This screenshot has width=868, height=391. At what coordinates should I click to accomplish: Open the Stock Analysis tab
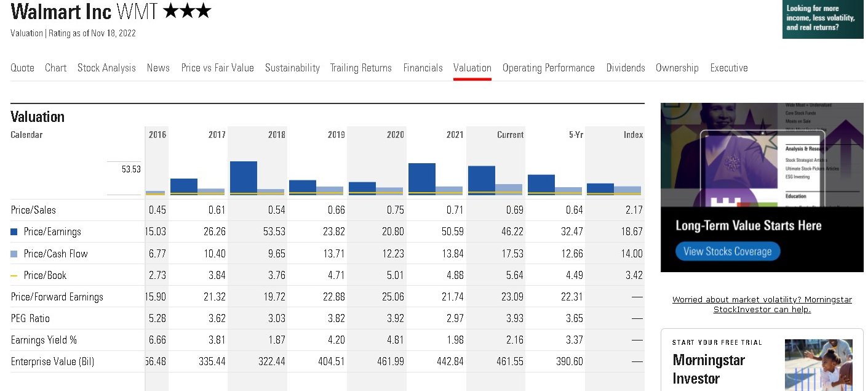click(106, 68)
